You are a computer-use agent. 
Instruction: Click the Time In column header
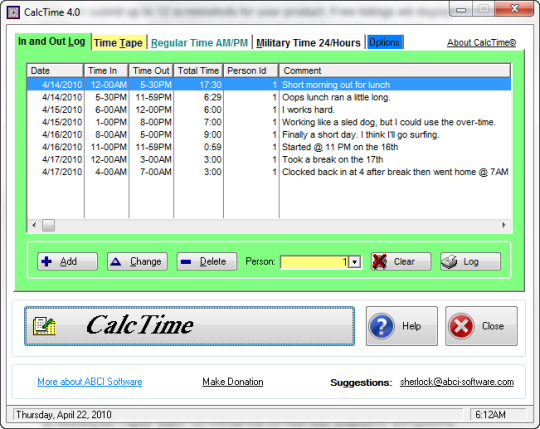pyautogui.click(x=106, y=71)
